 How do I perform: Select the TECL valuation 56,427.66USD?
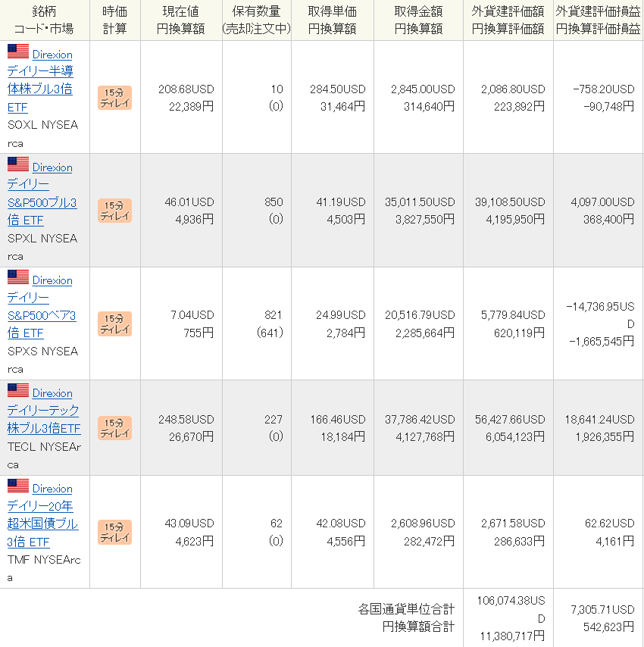[510, 420]
